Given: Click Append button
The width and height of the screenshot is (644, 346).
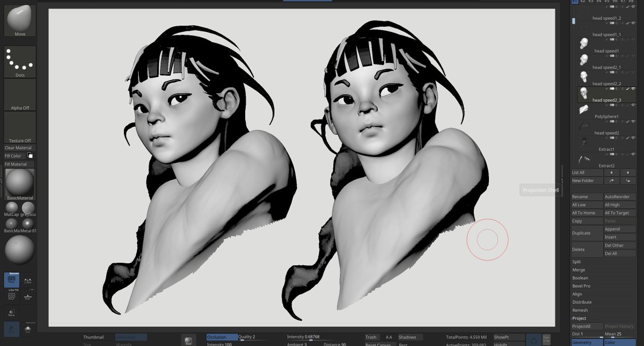Looking at the screenshot, I should [x=620, y=229].
